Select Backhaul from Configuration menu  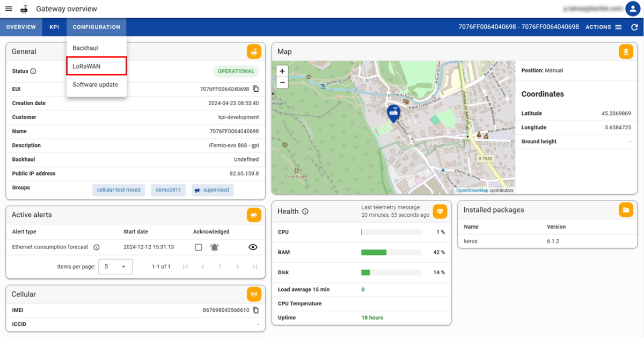(97, 48)
